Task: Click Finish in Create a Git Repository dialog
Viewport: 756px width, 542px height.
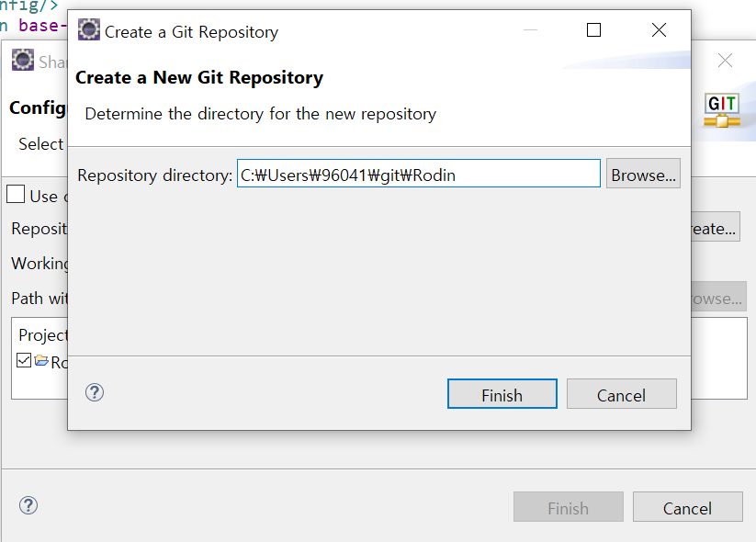Action: pyautogui.click(x=502, y=393)
